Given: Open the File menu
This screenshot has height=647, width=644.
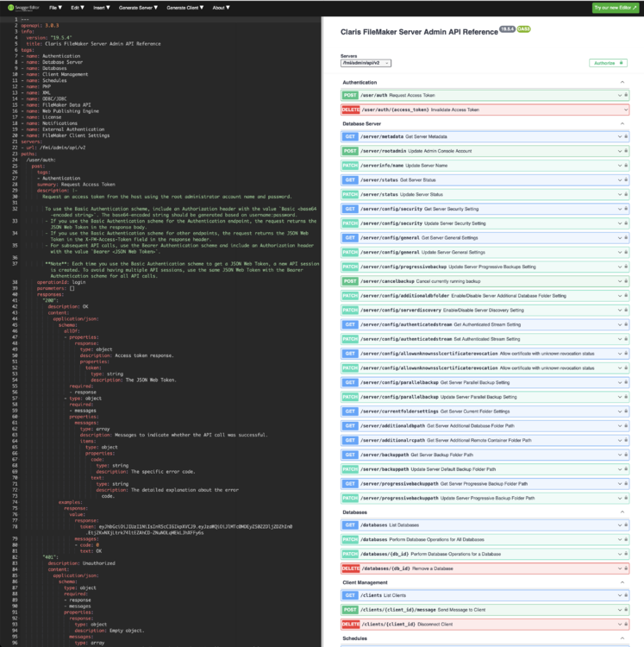Looking at the screenshot, I should [55, 8].
